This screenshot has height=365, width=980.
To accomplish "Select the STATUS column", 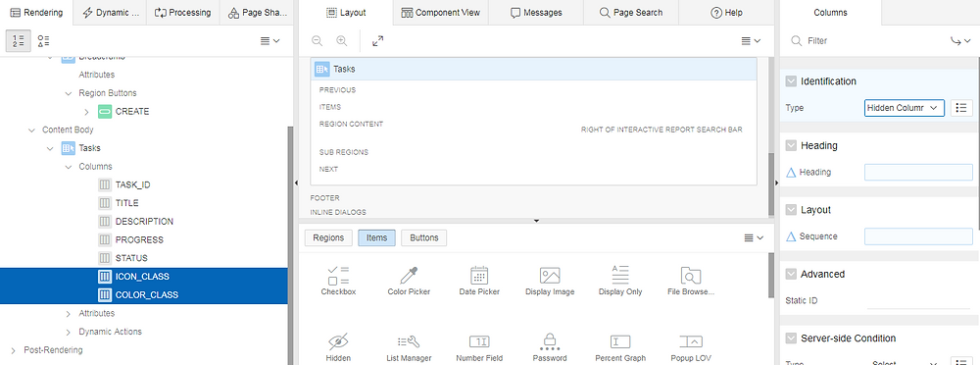I will [131, 258].
